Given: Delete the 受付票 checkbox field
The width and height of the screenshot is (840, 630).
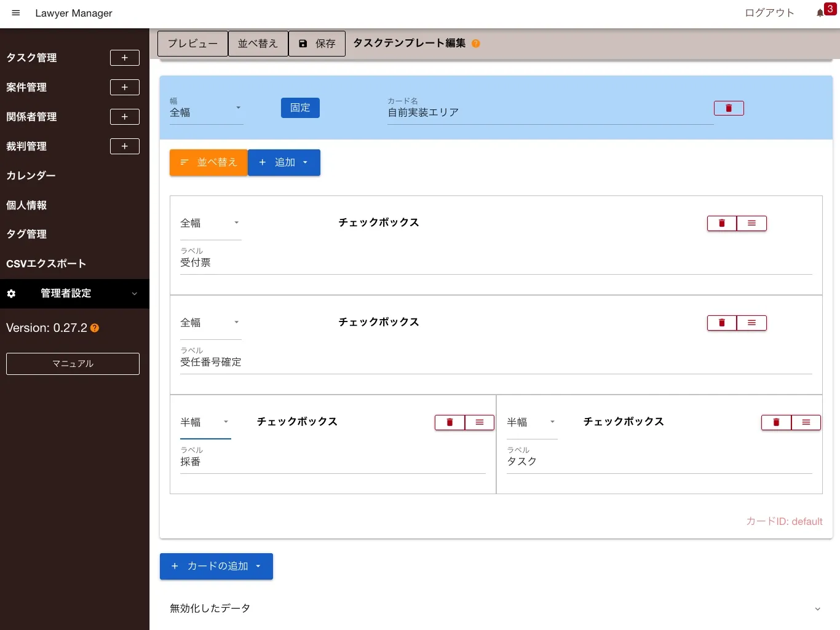Looking at the screenshot, I should point(722,223).
